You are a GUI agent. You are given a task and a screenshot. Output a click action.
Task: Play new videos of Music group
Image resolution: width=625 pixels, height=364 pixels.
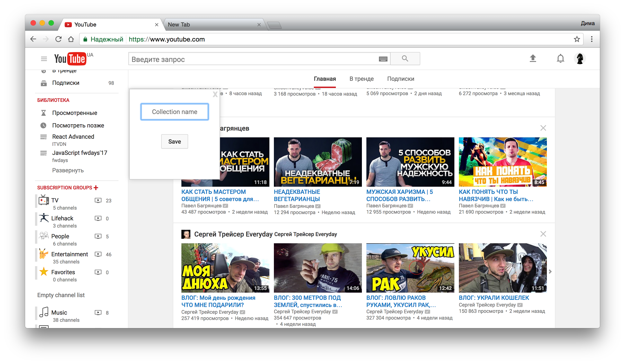click(x=98, y=312)
